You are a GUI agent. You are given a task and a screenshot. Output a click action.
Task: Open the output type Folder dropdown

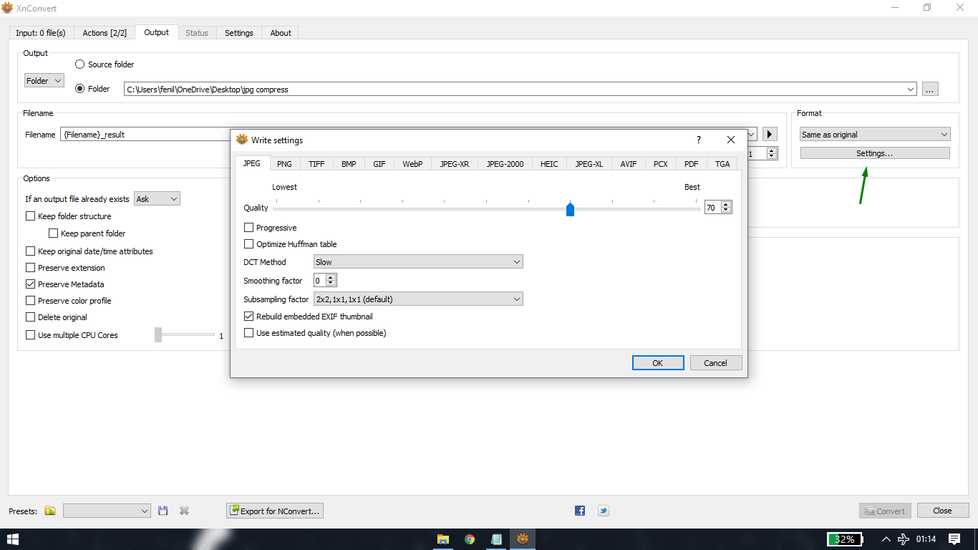point(44,80)
